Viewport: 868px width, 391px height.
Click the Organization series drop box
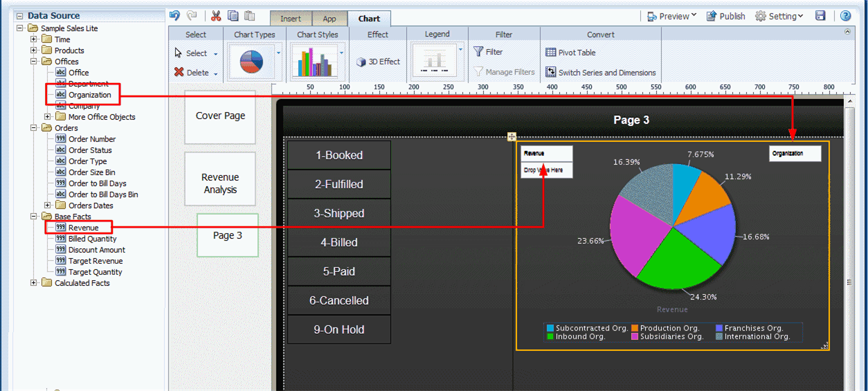(795, 154)
